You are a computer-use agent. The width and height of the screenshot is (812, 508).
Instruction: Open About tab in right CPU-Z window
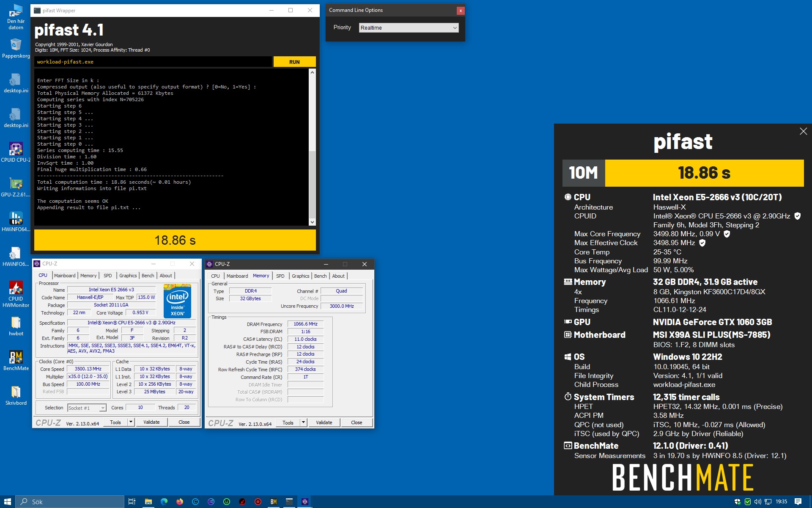pos(338,276)
